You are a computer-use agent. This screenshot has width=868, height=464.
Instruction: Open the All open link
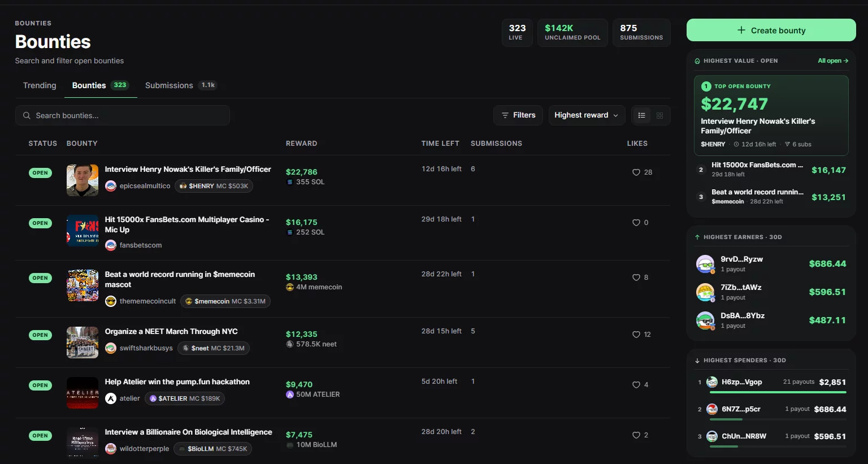[x=833, y=60]
